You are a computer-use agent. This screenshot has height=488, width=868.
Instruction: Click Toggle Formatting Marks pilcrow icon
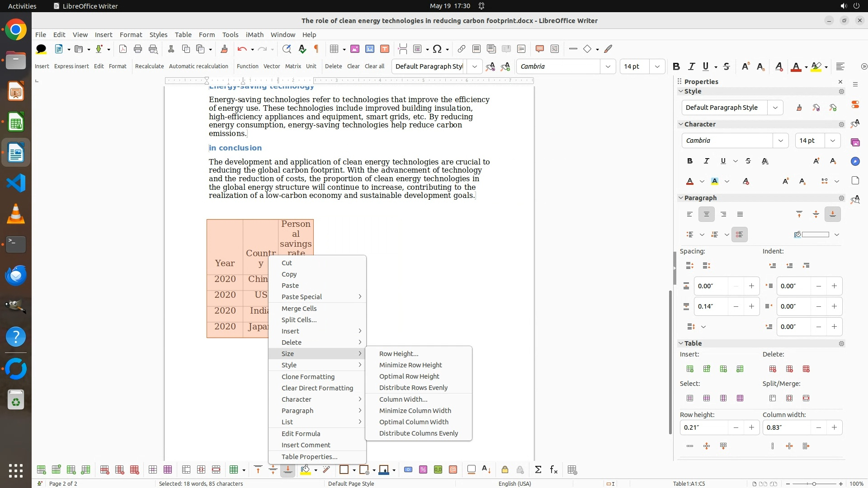coord(316,49)
